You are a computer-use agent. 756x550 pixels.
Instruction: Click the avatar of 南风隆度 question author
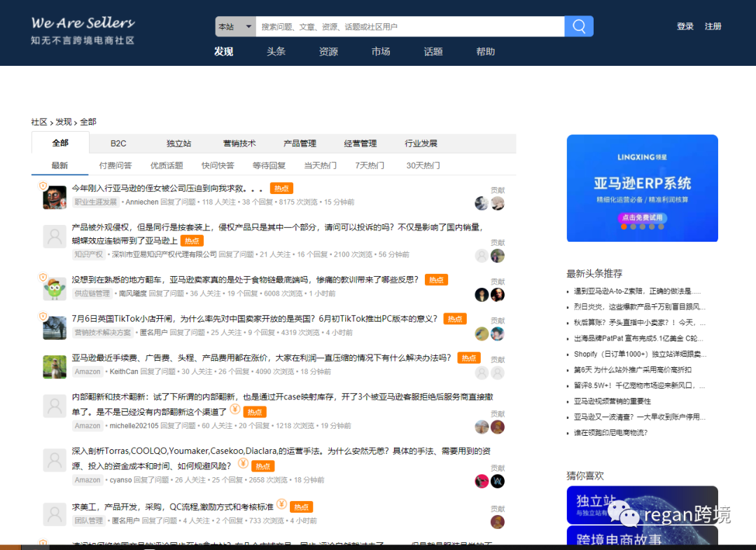point(55,287)
